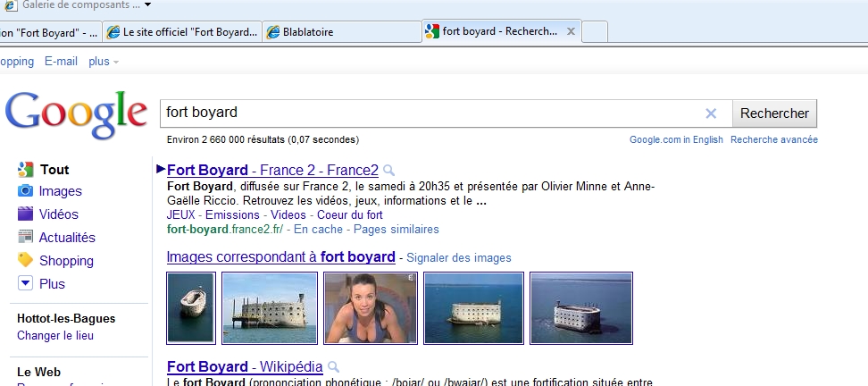Open Recherche avancée link
The image size is (868, 386).
(x=774, y=139)
